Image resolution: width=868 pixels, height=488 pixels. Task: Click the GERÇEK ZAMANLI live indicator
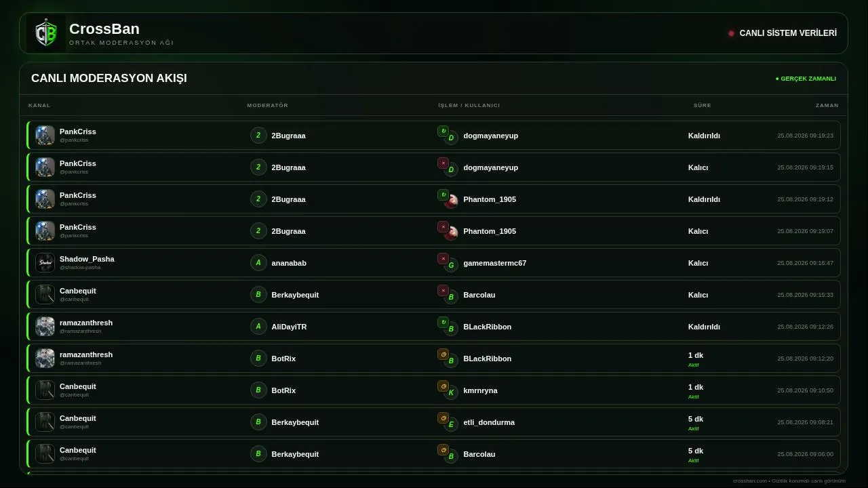click(x=806, y=79)
